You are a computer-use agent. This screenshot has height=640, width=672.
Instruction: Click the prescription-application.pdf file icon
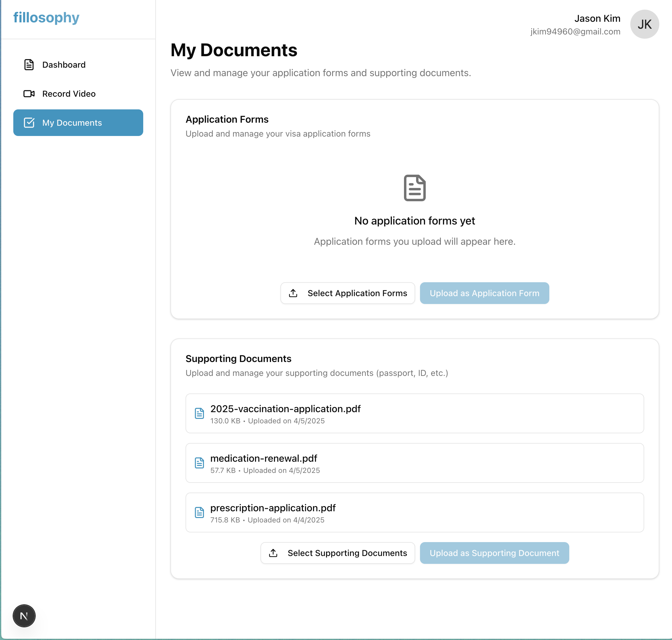click(x=199, y=512)
